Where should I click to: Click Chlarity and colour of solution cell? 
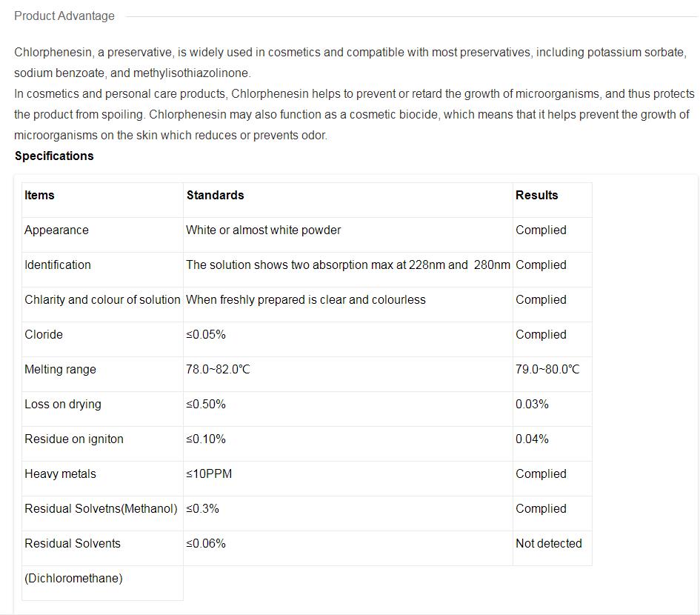[x=102, y=299]
